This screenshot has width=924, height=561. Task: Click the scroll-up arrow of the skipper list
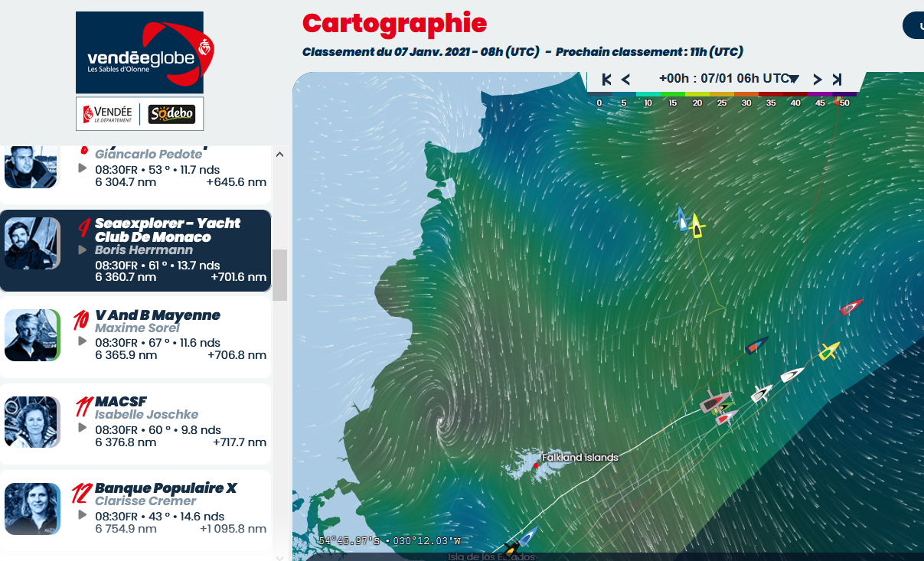point(279,154)
